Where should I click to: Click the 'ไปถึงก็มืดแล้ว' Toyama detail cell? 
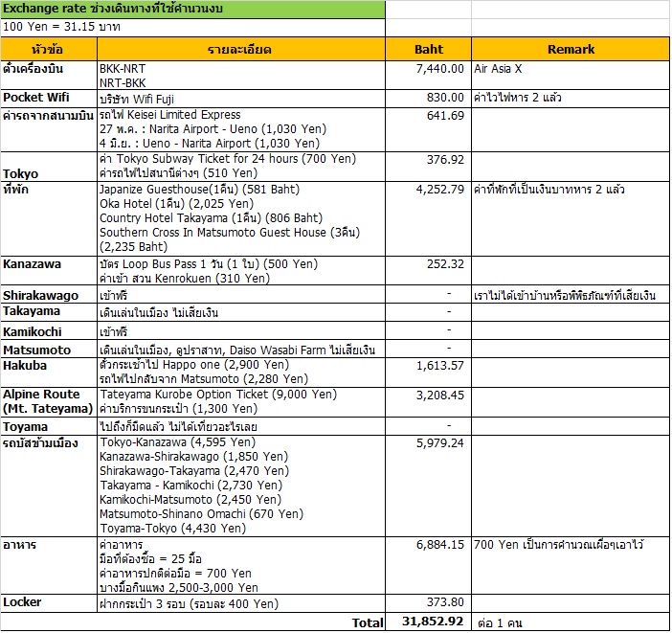pyautogui.click(x=241, y=426)
